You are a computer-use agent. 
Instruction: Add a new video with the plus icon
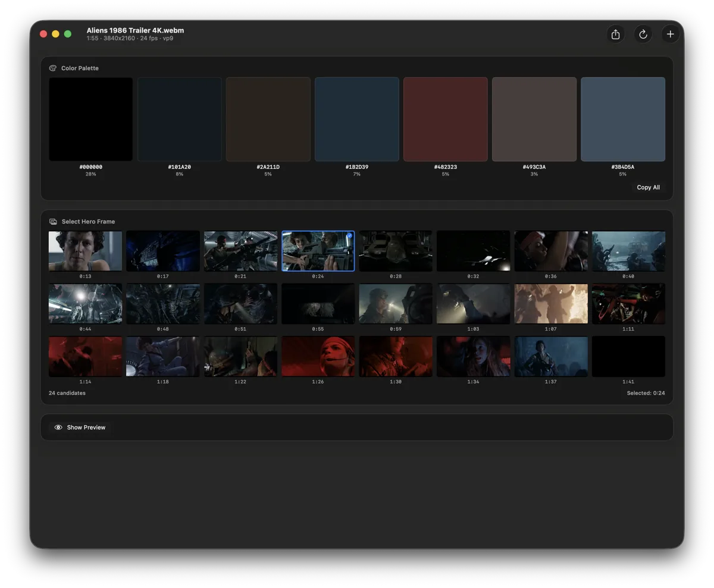coord(671,34)
